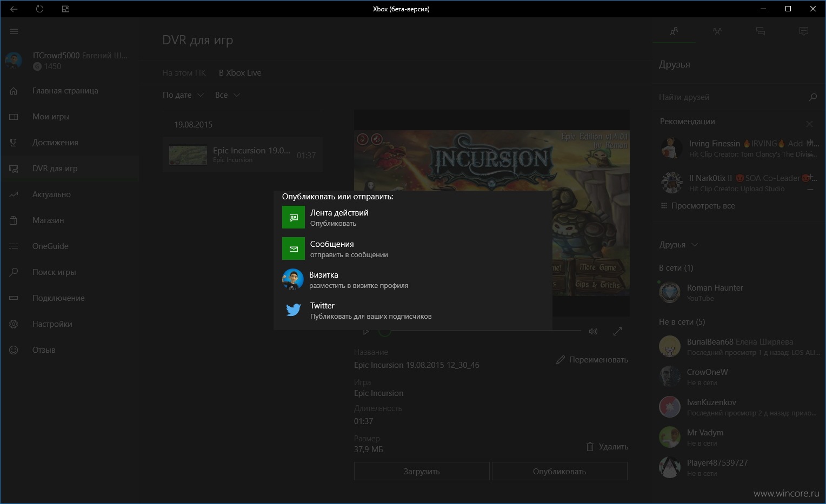
Task: Choose Лента действий green feed icon
Action: tap(294, 217)
